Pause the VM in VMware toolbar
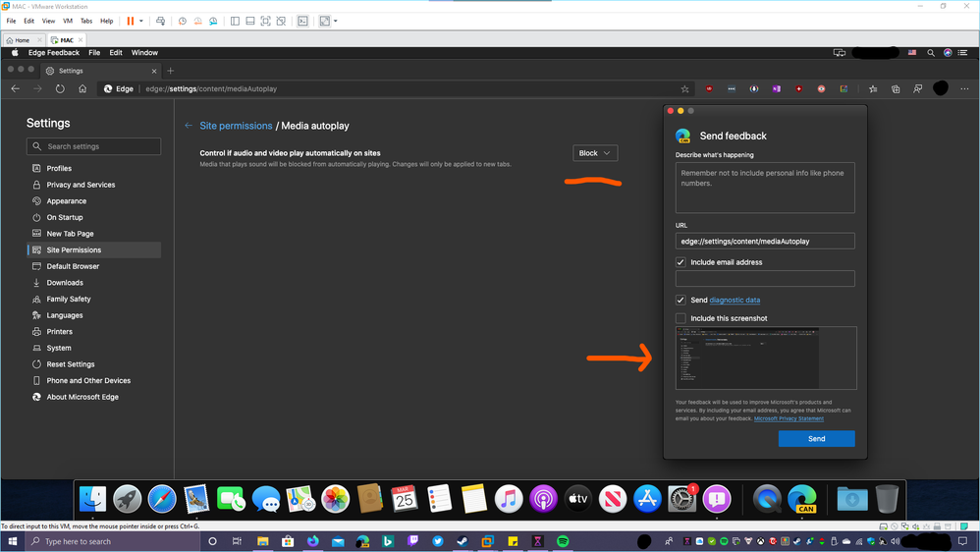The image size is (980, 552). tap(131, 21)
